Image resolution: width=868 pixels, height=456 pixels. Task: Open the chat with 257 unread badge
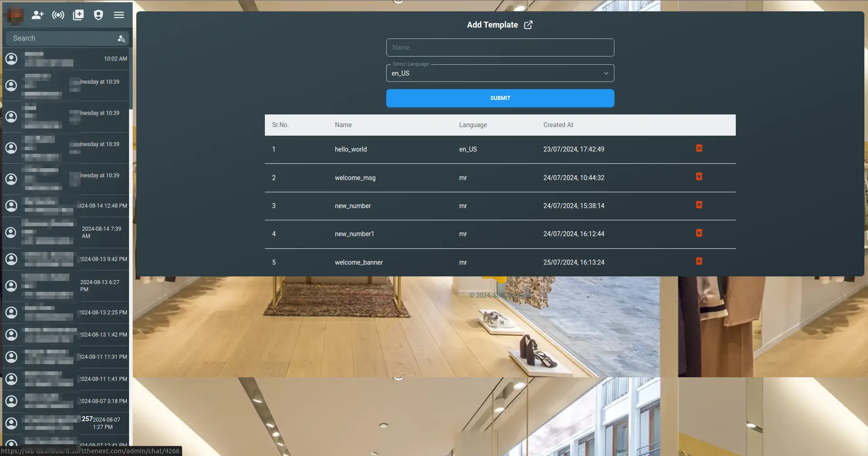click(66, 423)
